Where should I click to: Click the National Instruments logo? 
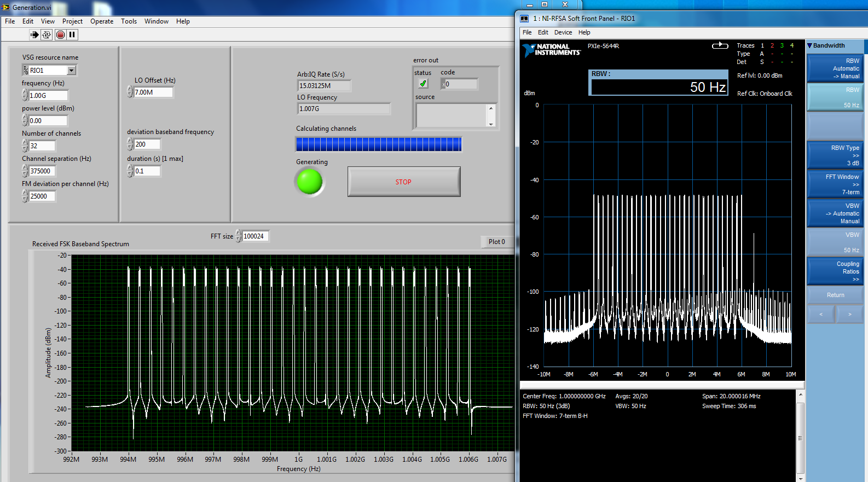pos(551,50)
